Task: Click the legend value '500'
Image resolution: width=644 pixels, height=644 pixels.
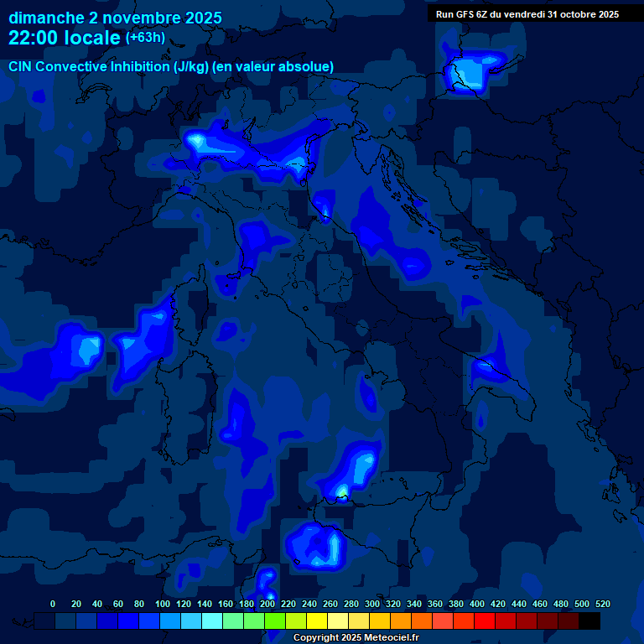Action: 582,604
